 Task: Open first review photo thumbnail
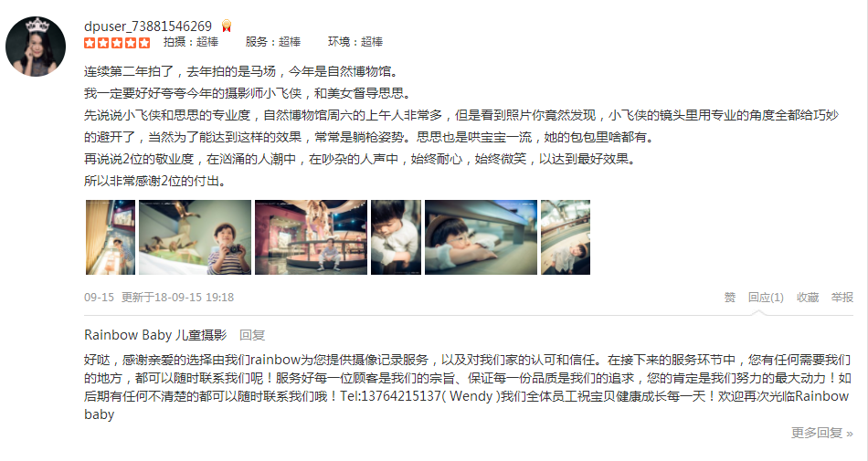pos(111,237)
